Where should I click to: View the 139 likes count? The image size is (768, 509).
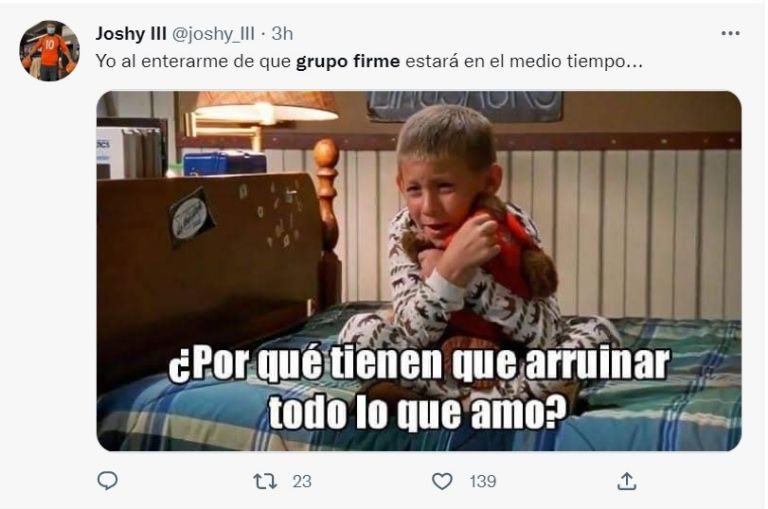click(483, 482)
